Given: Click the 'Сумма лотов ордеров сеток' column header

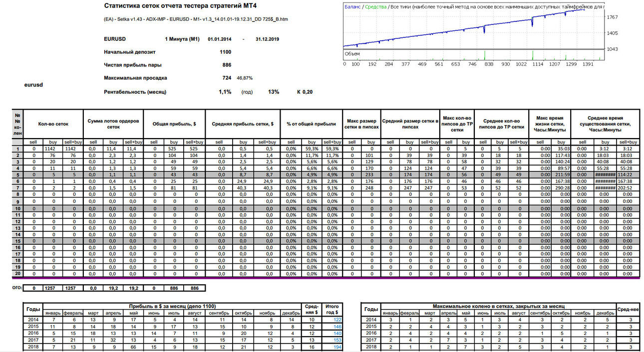Looking at the screenshot, I should point(113,124).
